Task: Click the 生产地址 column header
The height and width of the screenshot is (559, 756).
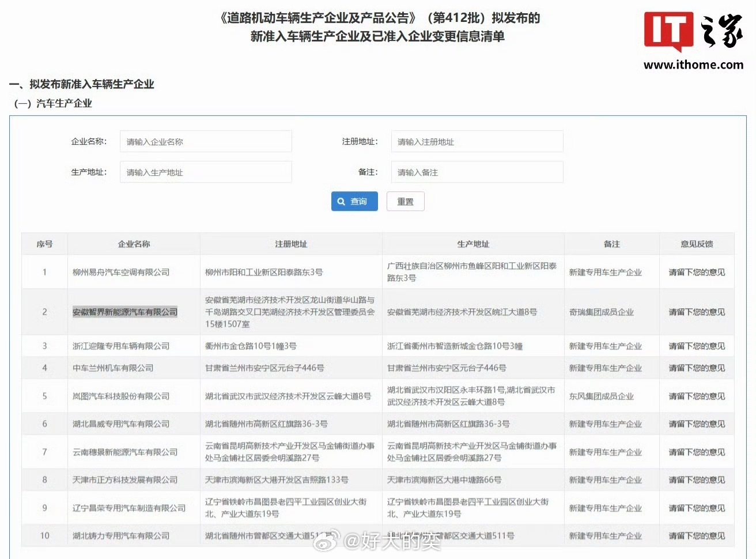Action: click(x=473, y=244)
